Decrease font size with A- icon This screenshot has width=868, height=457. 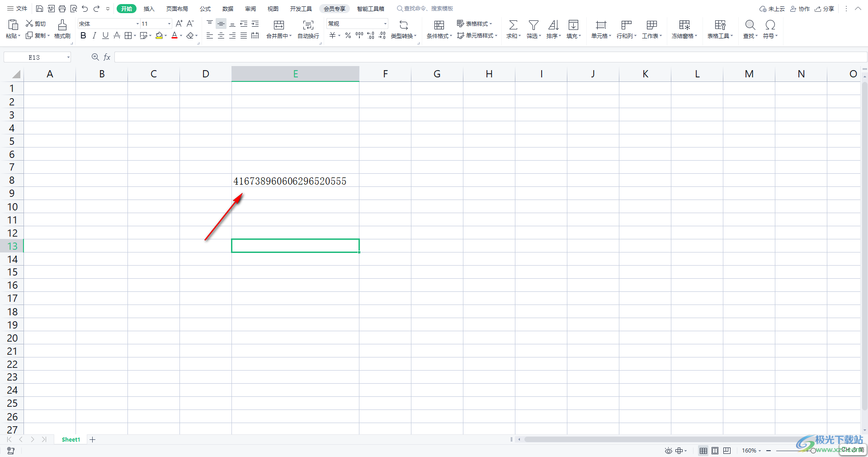(190, 24)
